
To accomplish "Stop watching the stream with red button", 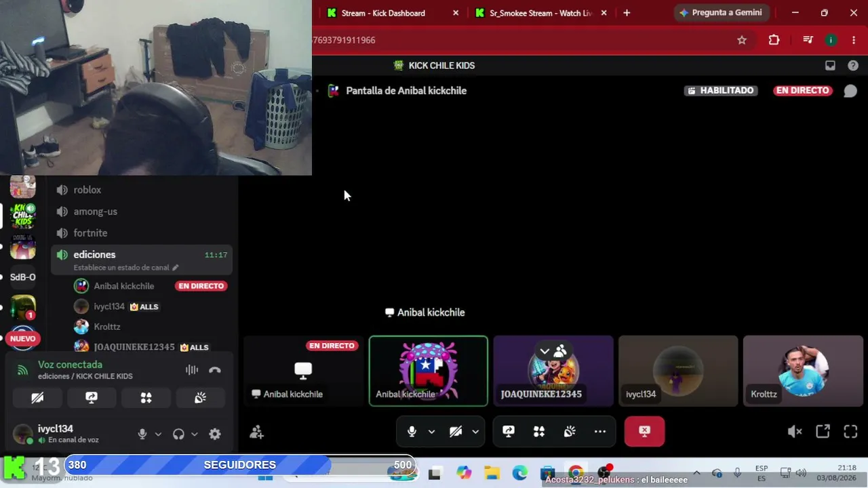I will coord(644,432).
